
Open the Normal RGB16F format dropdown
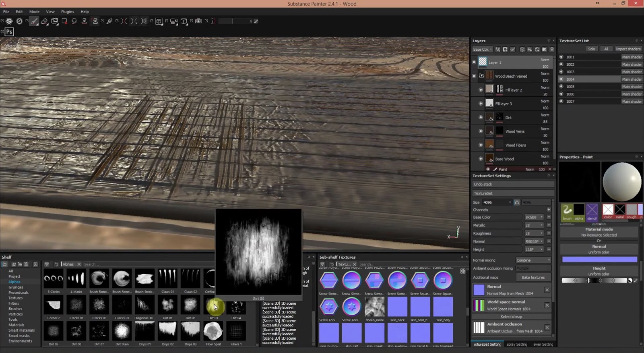(534, 241)
